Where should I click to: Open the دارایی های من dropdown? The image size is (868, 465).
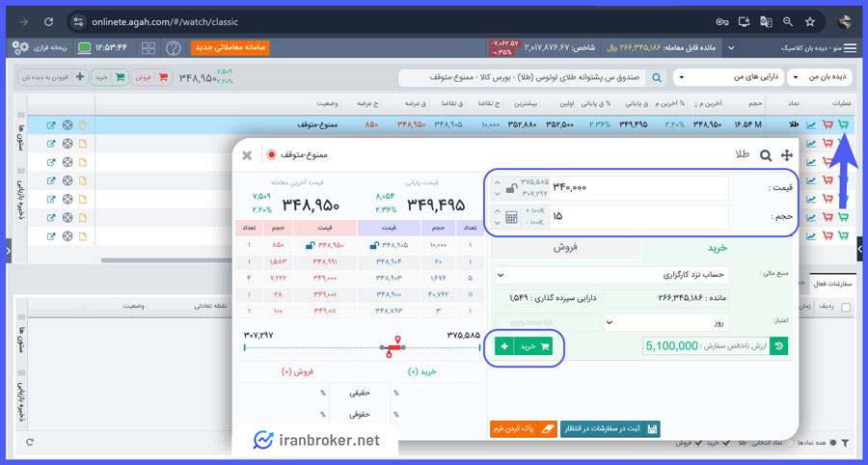tap(728, 77)
